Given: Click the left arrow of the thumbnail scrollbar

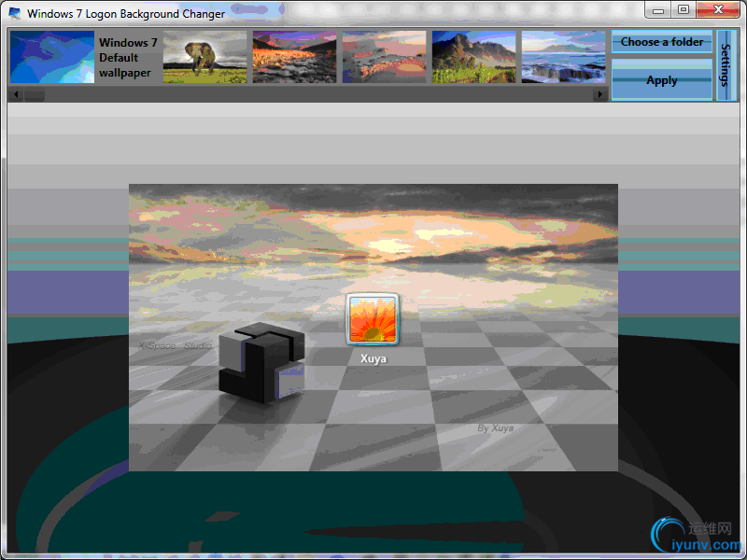Looking at the screenshot, I should point(16,94).
